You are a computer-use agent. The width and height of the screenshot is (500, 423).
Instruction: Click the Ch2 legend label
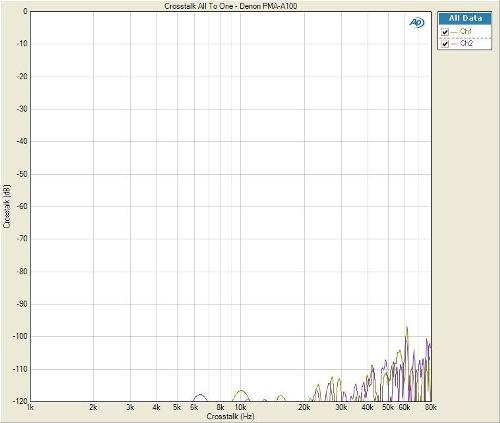pyautogui.click(x=466, y=43)
